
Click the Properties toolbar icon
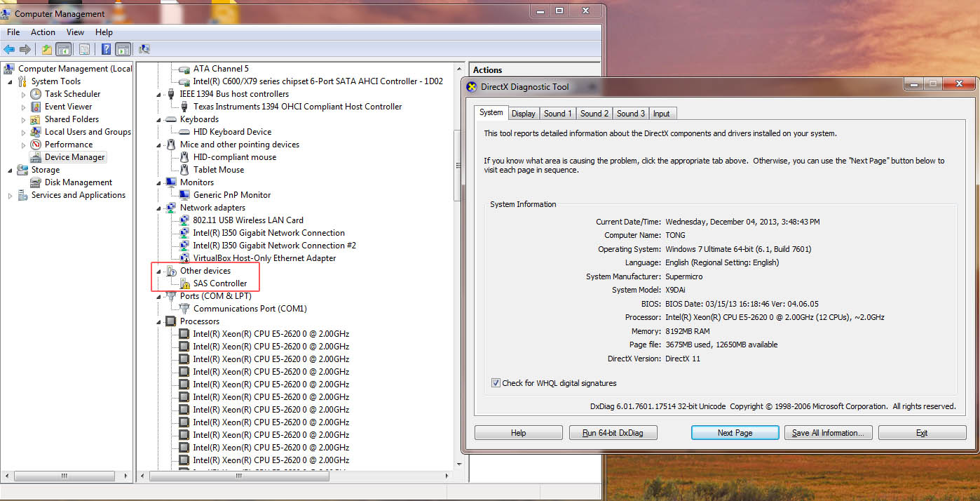click(84, 49)
